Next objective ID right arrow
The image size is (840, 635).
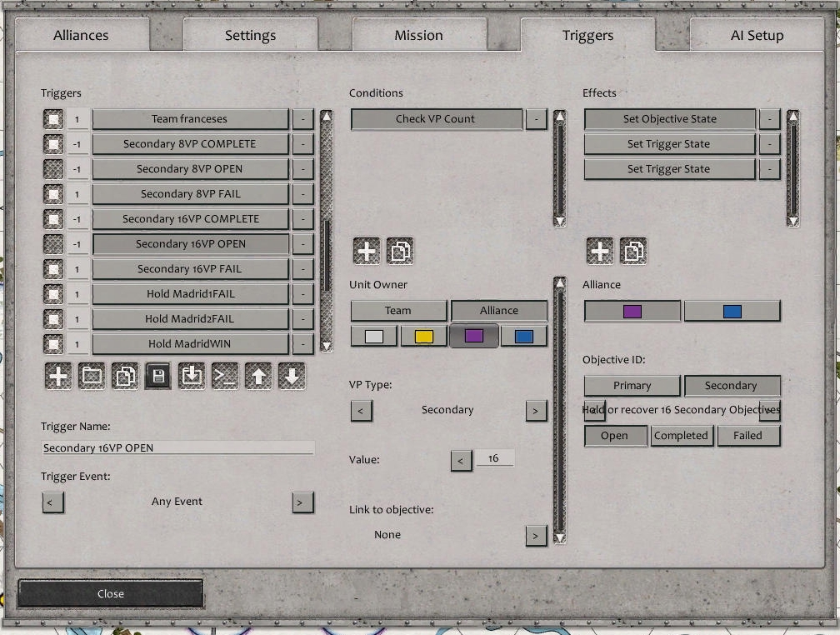click(770, 411)
